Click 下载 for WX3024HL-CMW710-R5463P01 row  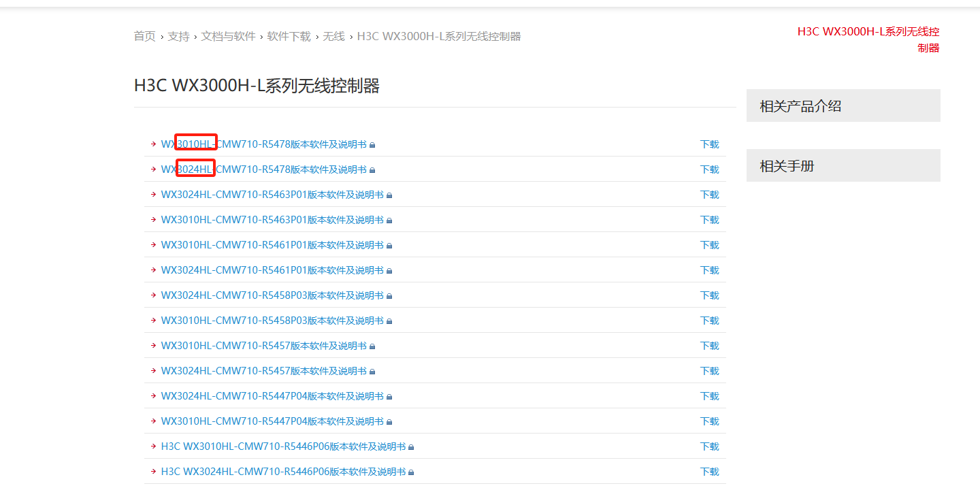point(710,195)
